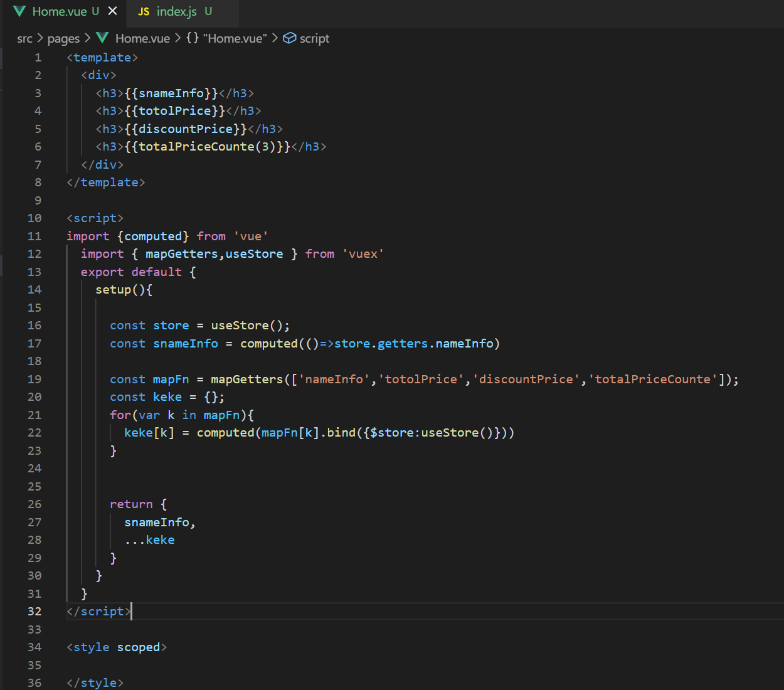Click for loop keyword on line 21

click(120, 415)
